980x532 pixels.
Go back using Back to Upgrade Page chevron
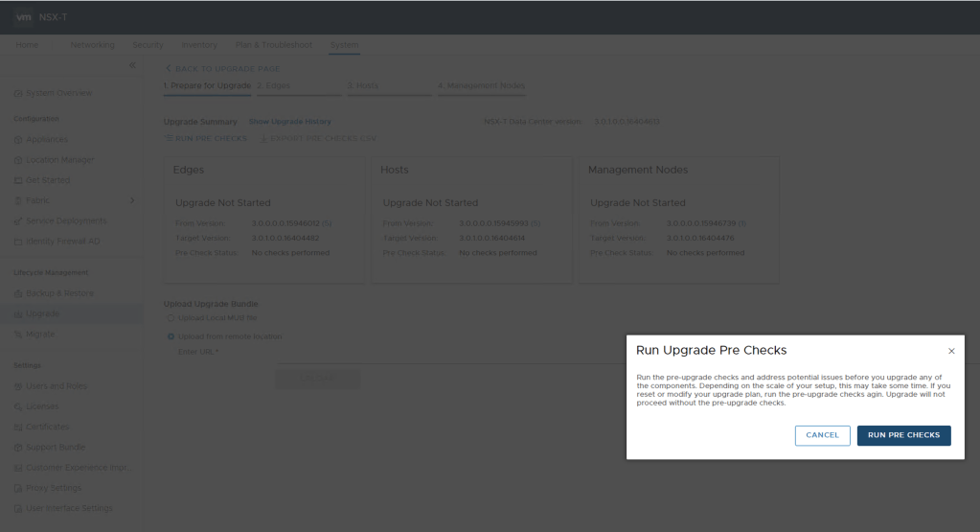pyautogui.click(x=169, y=69)
